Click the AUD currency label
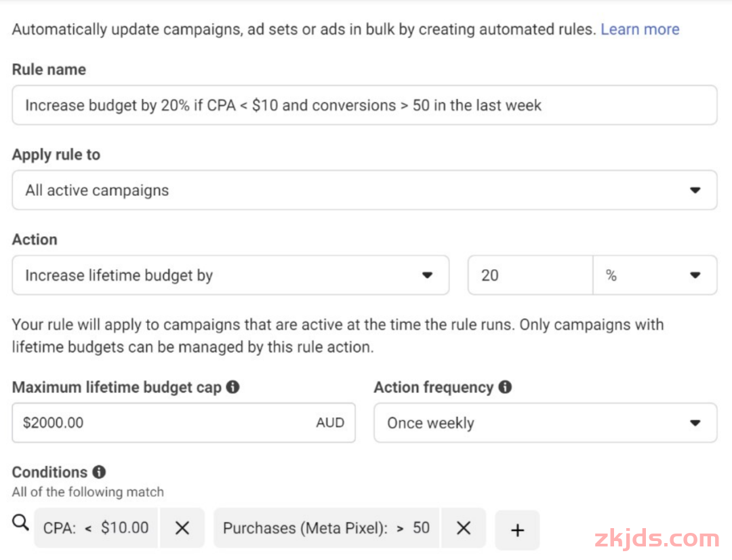This screenshot has height=560, width=732. (330, 423)
